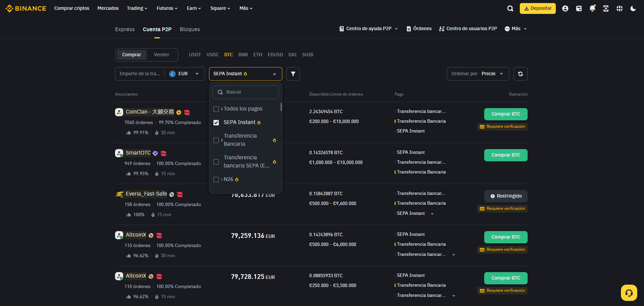Viewport: 644px width, 306px height.
Task: Click Comprar BTC for SmartOTC
Action: point(506,155)
